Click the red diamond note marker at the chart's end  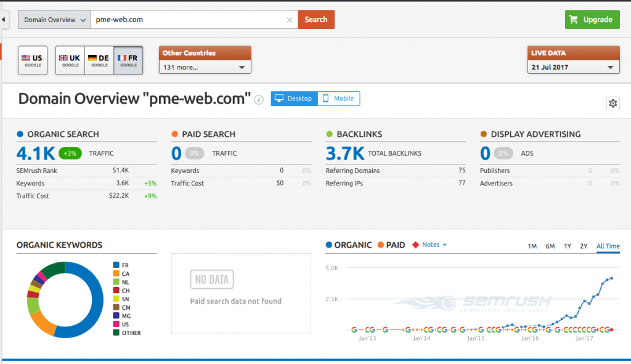point(612,330)
